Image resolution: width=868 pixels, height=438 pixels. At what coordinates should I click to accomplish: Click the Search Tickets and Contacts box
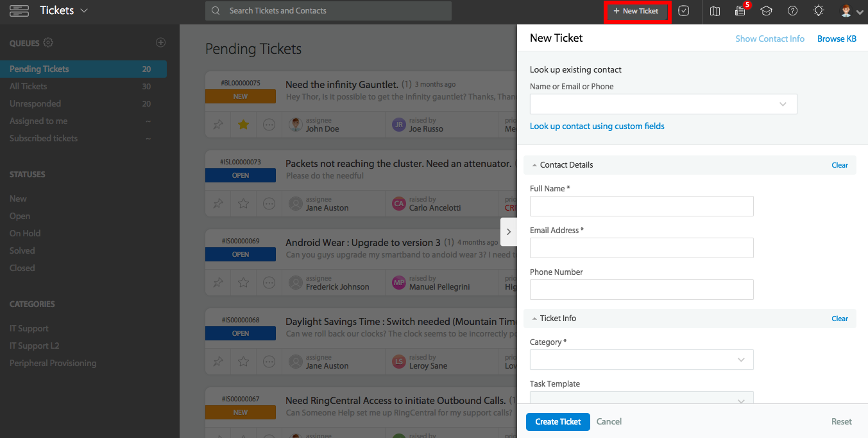[x=328, y=11]
